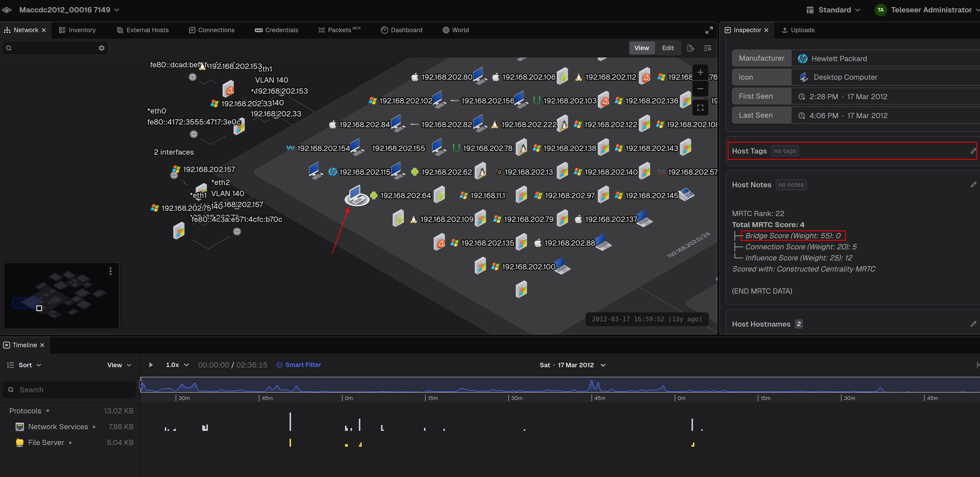Fit the network map to screen
This screenshot has height=477, width=980.
700,108
